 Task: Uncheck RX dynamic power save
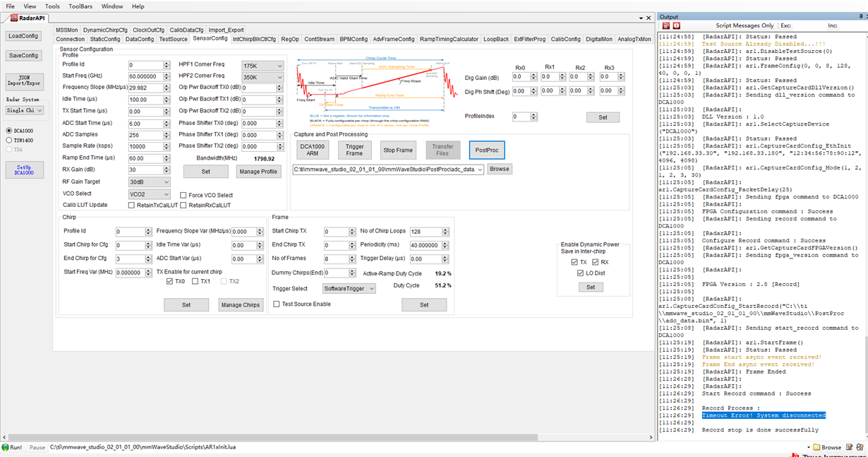[596, 262]
